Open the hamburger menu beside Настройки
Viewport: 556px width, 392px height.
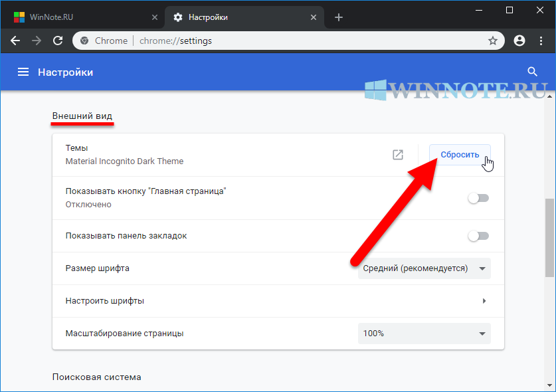23,72
